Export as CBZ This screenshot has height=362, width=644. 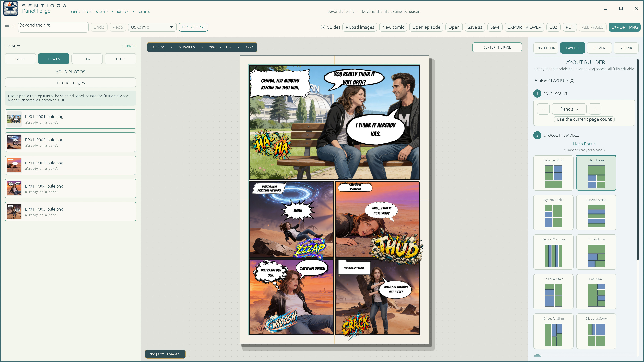(553, 27)
